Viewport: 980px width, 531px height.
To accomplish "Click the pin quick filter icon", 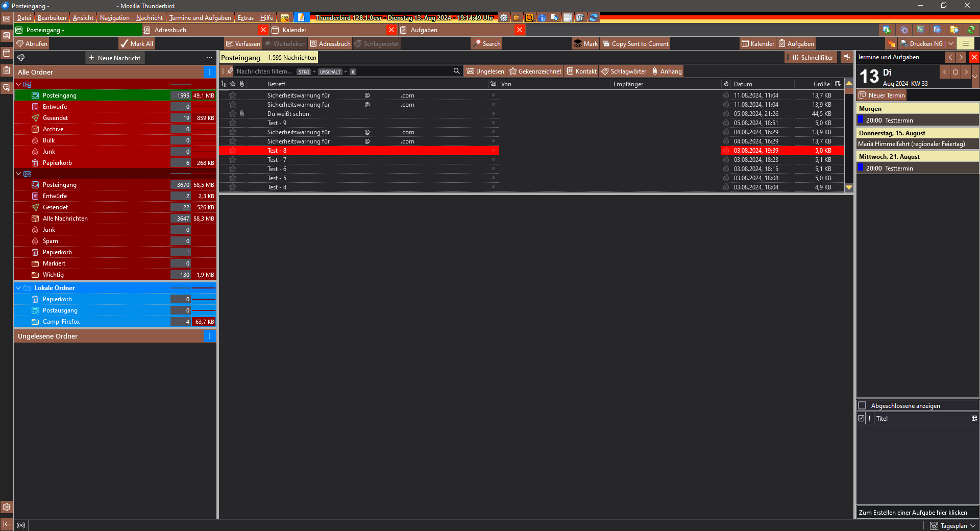I will (230, 71).
